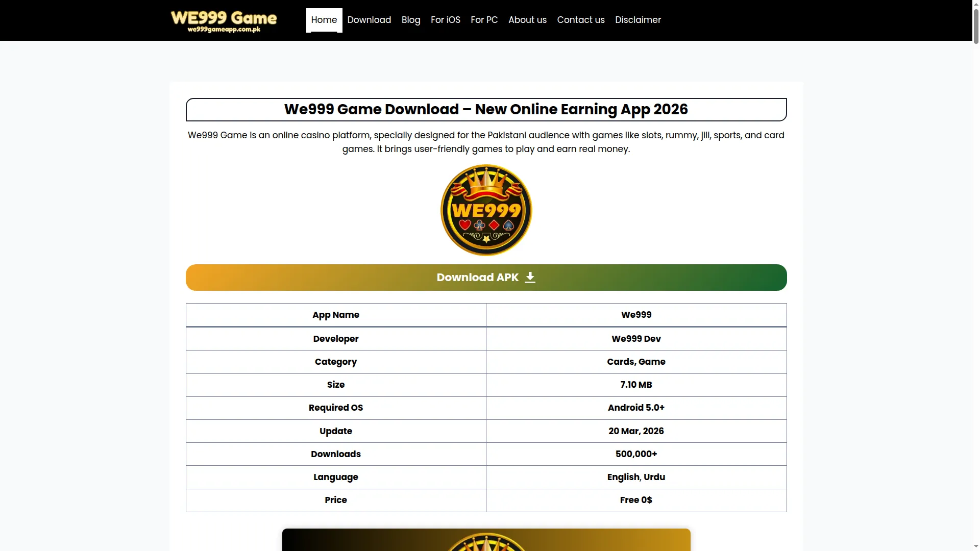This screenshot has width=980, height=551.
Task: Click the scrollbar down arrow
Action: [976, 547]
